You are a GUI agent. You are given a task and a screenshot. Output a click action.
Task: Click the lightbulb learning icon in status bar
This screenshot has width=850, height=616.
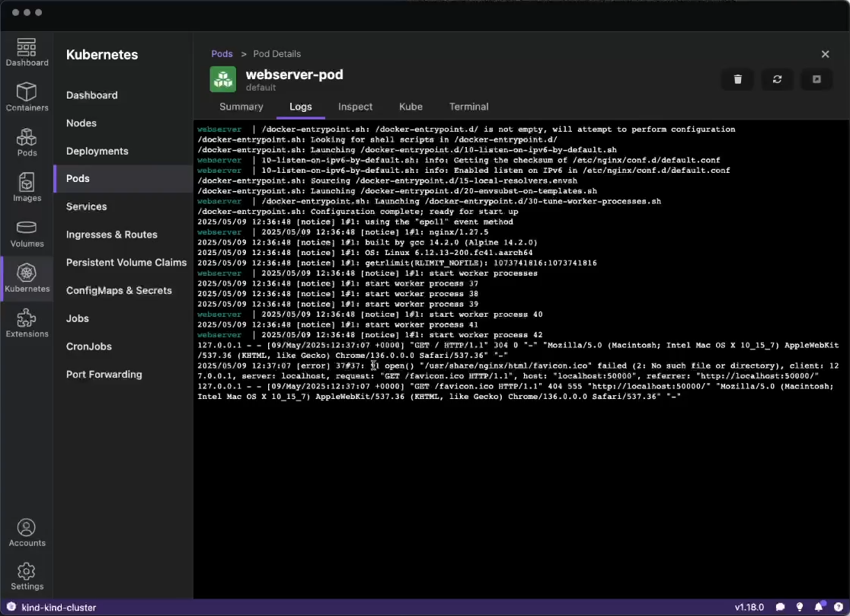click(x=798, y=607)
